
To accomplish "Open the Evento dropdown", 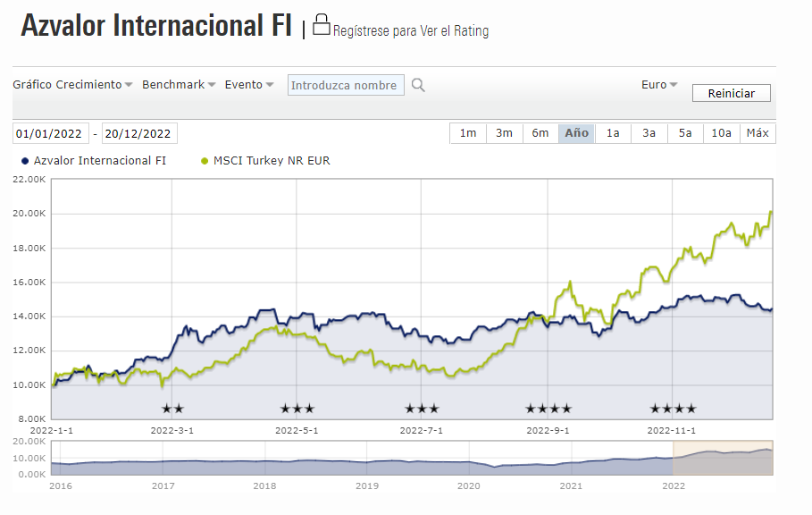I will pyautogui.click(x=249, y=84).
